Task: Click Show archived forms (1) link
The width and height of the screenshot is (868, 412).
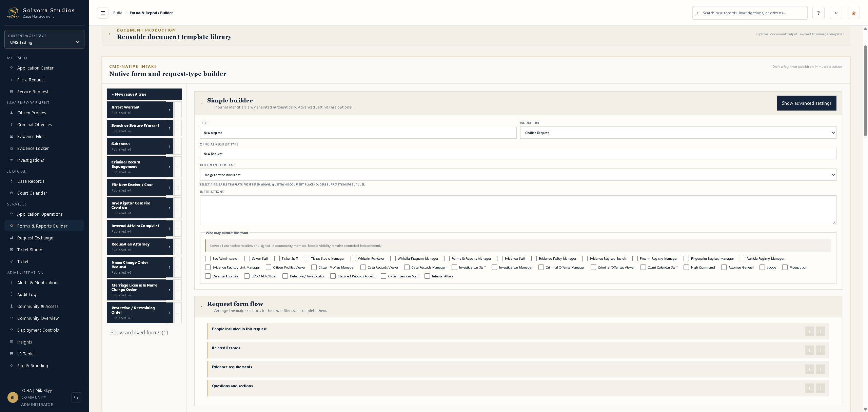Action: (x=139, y=333)
